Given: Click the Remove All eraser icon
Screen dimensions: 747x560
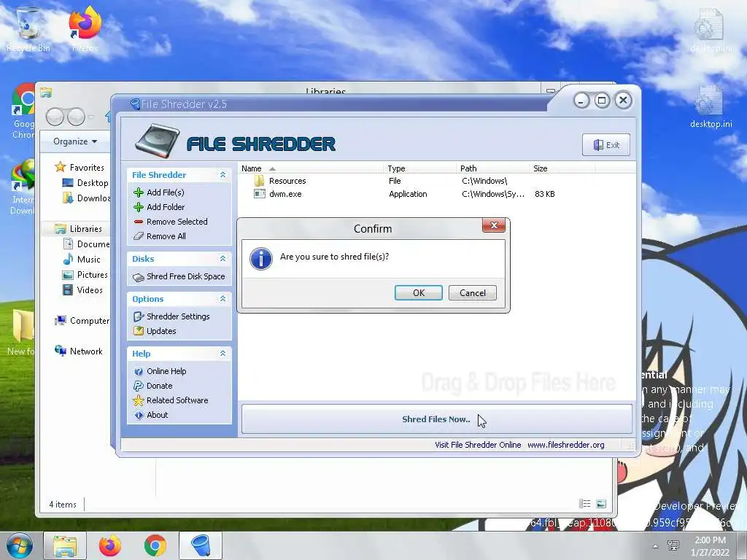Looking at the screenshot, I should pos(139,236).
